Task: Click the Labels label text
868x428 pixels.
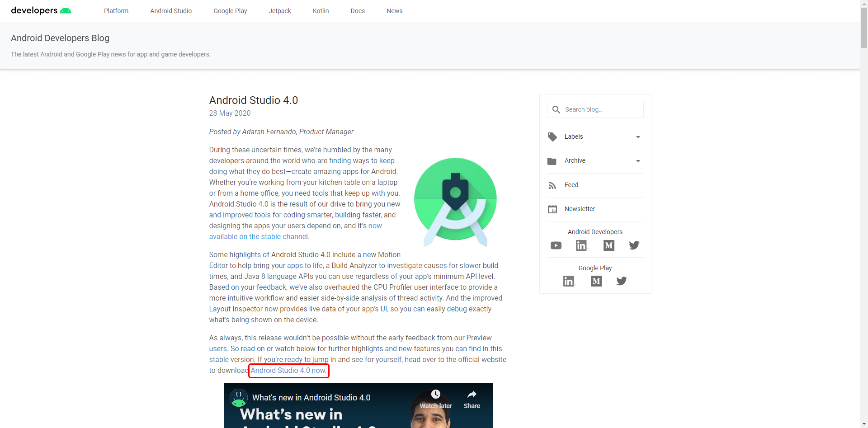Action: 574,136
